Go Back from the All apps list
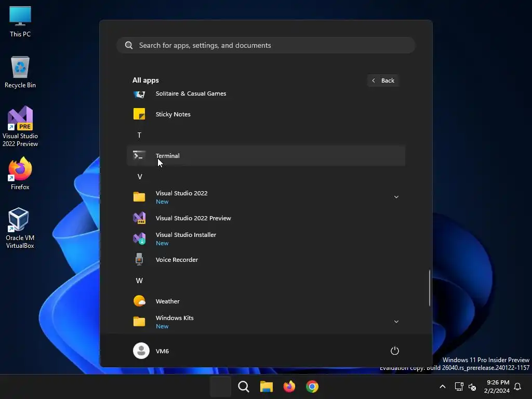 (x=383, y=81)
